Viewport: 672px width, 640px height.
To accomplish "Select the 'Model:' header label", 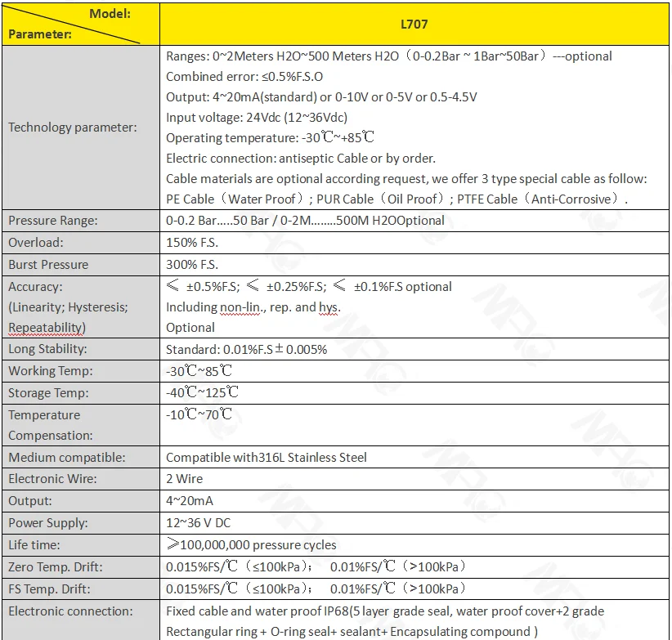I will pyautogui.click(x=110, y=14).
